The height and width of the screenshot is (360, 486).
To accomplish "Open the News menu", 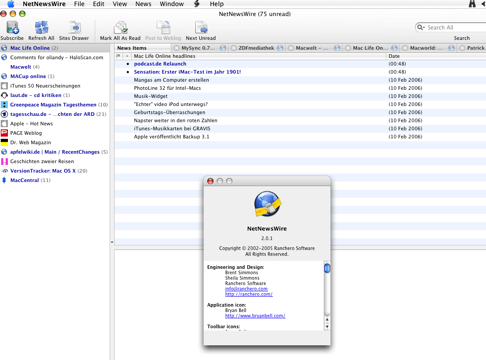I will (143, 4).
